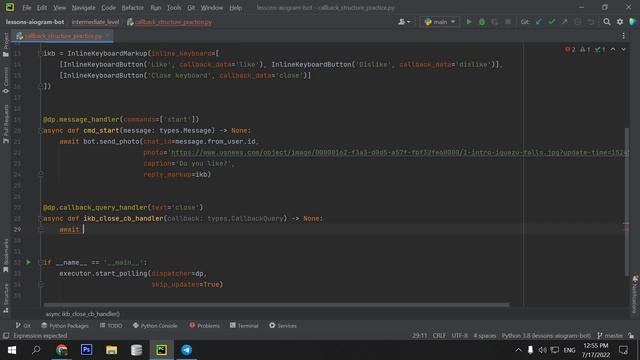Open the editor tabs three-dot menu
The image size is (640, 360).
tap(623, 36)
